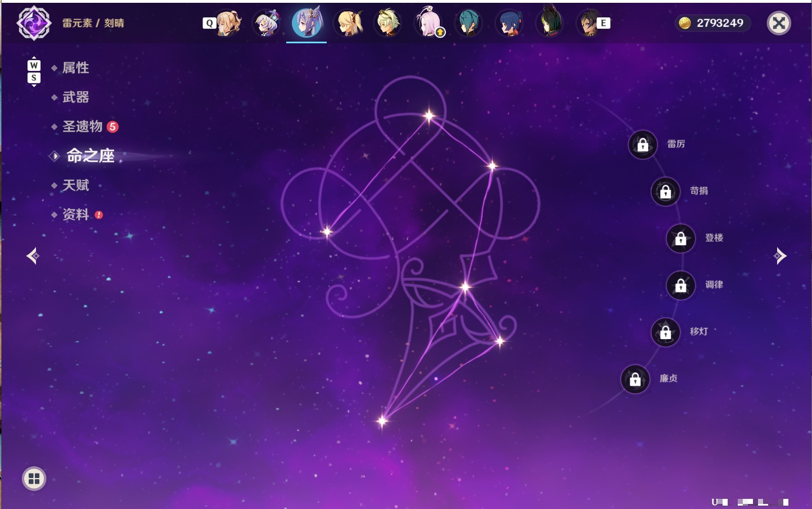Open the 登楼 constellation label
The width and height of the screenshot is (812, 509).
click(714, 237)
